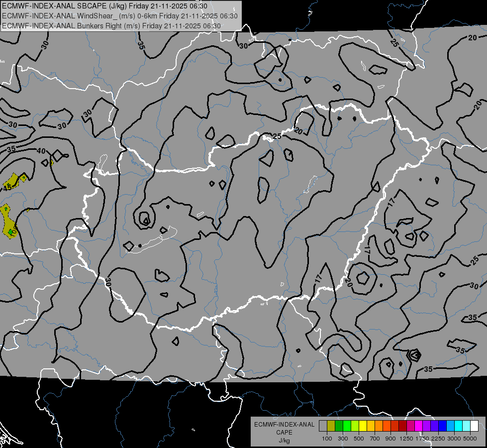Click the 40 contour label on the map
This screenshot has height=448, width=487.
coord(41,151)
